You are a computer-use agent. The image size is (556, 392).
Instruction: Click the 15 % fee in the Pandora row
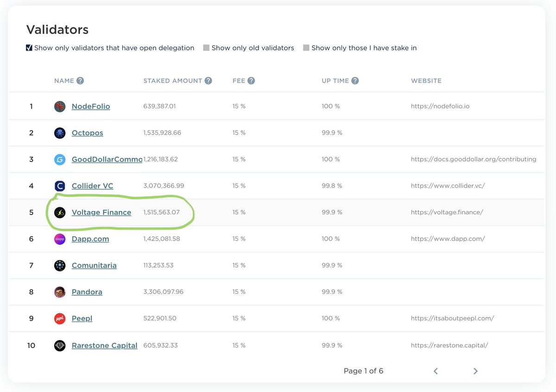(239, 292)
